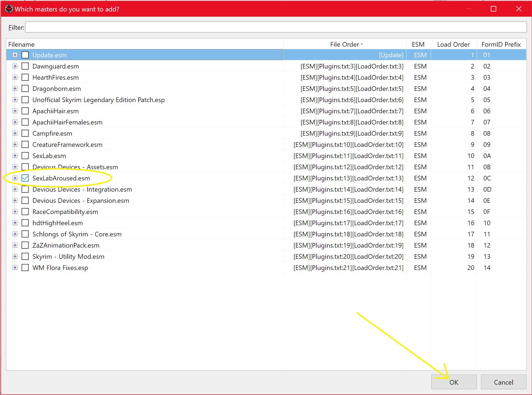
Task: Check the ApachiiHair.esm checkbox
Action: 25,111
